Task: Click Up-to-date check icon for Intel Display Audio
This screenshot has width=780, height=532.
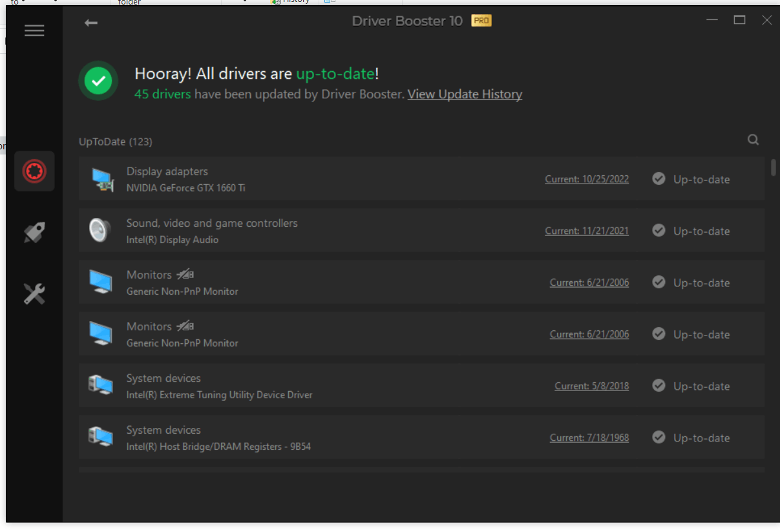Action: [x=659, y=231]
